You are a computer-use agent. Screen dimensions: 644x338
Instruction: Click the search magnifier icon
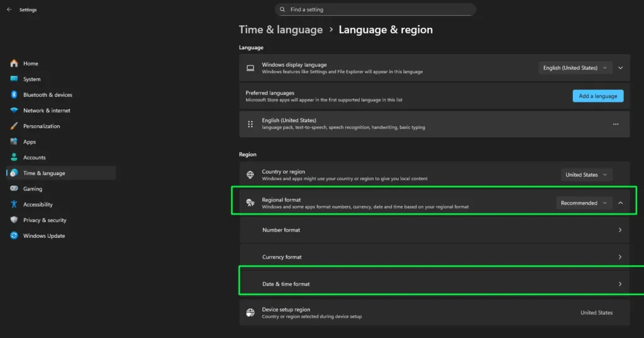click(x=282, y=9)
